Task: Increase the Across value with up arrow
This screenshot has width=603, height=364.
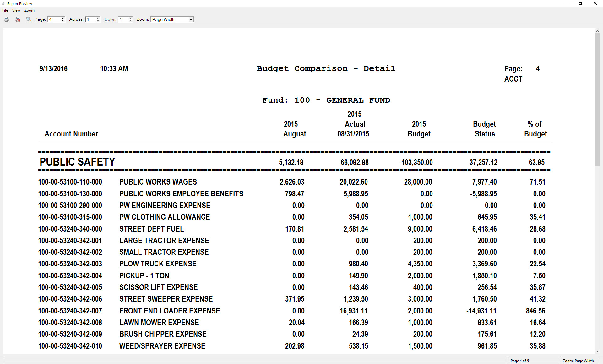Action: click(98, 18)
